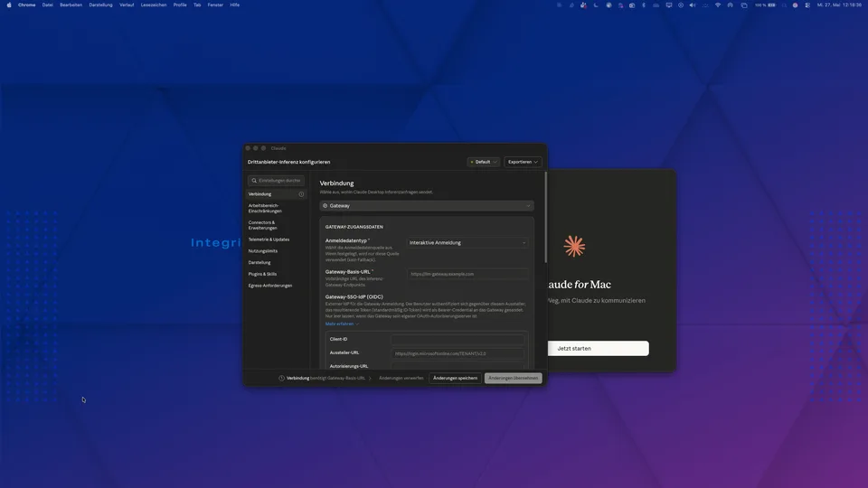Viewport: 868px width, 488px height.
Task: Open the Verlauf menu
Action: 127,5
